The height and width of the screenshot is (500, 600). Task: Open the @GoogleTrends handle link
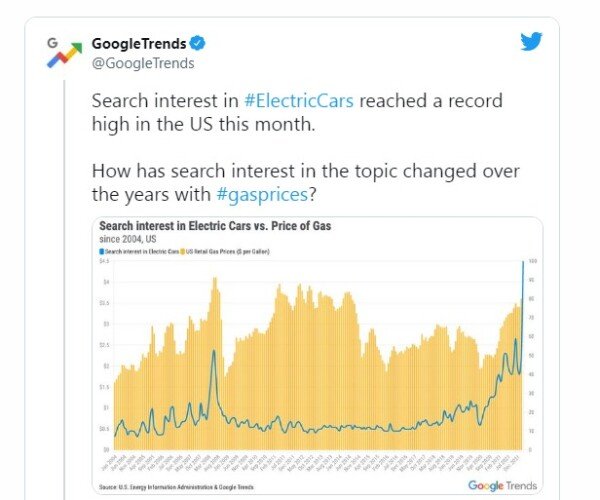[143, 63]
